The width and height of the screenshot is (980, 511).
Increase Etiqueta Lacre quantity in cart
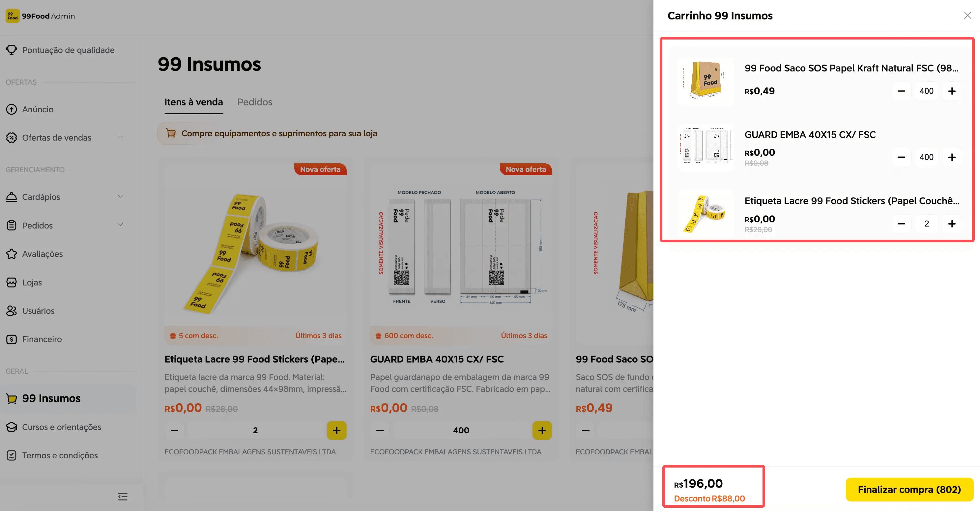pos(951,224)
